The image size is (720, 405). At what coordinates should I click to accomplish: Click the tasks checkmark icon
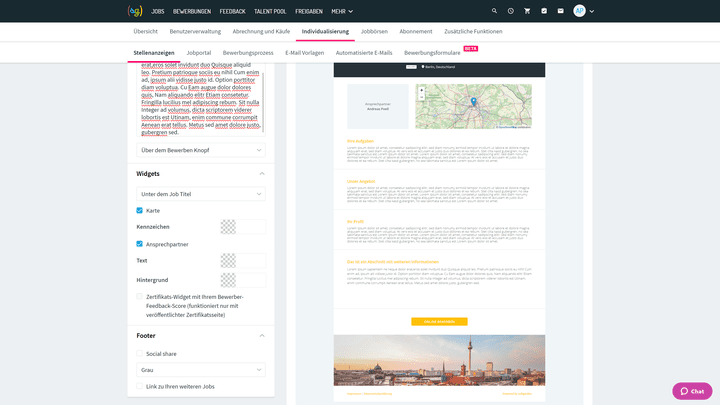click(x=544, y=11)
